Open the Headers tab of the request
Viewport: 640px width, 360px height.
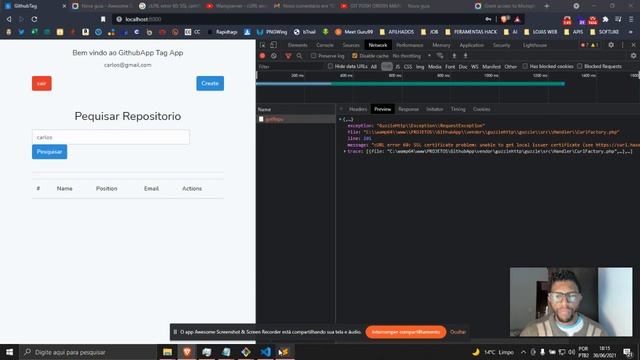click(358, 109)
